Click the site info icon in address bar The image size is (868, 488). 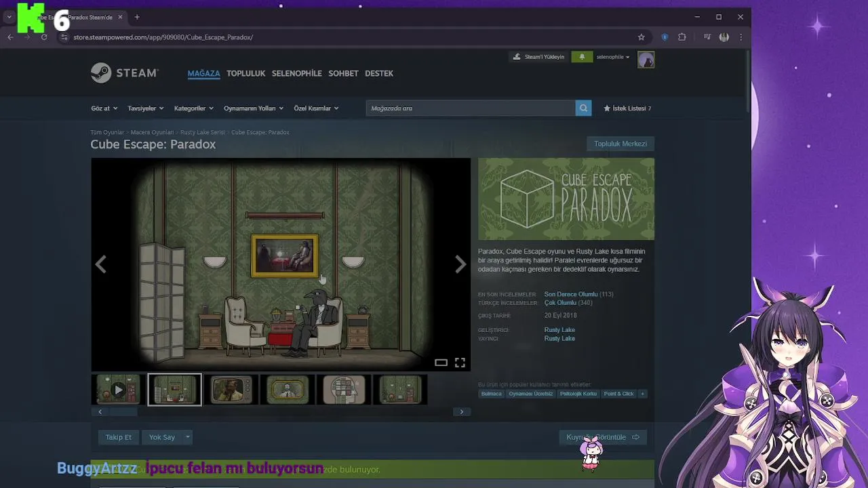[x=64, y=37]
